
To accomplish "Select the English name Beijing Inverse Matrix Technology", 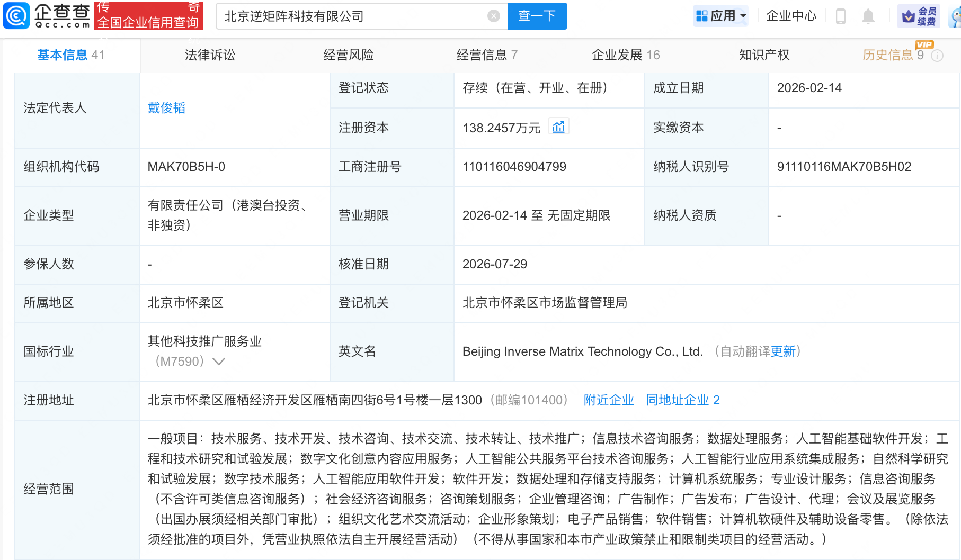I will tap(583, 351).
